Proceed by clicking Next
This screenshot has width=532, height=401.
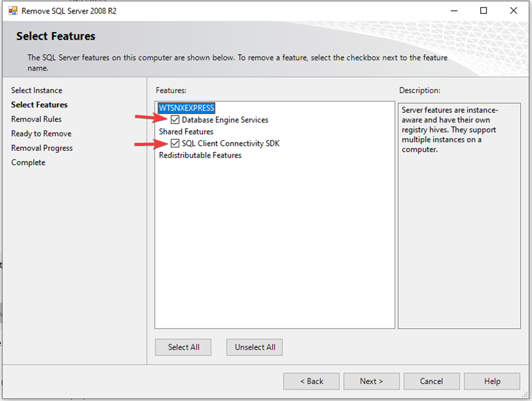coord(371,381)
